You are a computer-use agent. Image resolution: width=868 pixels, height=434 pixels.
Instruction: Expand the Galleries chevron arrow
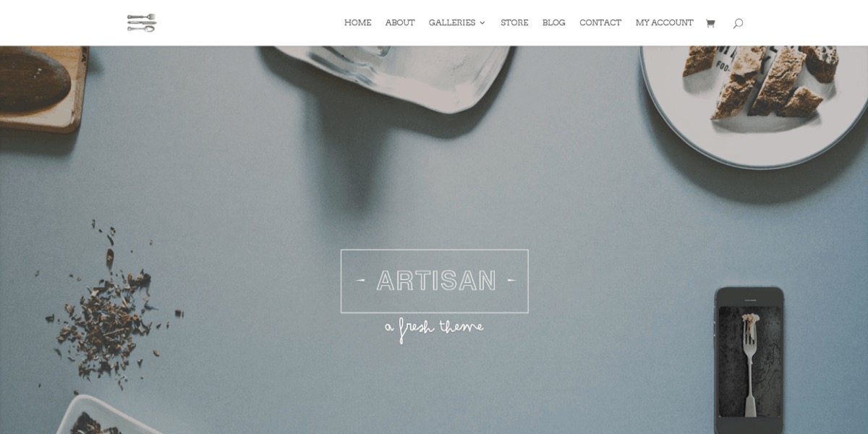[482, 23]
